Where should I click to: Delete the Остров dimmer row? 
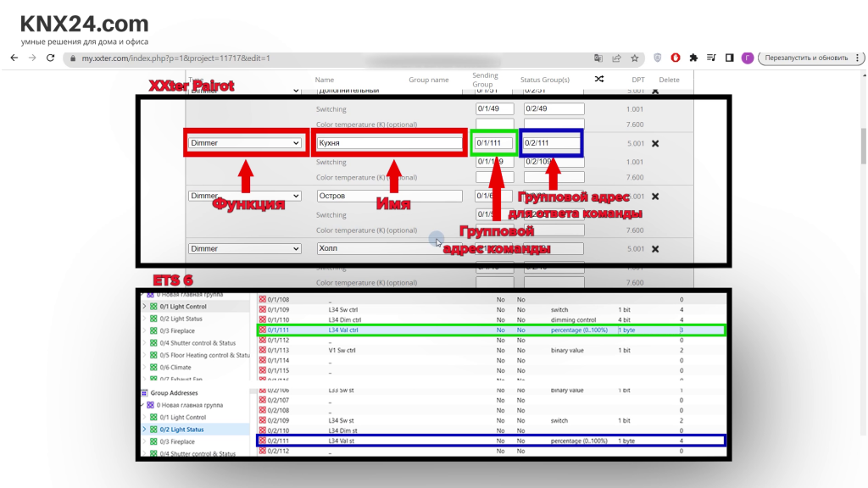point(655,197)
